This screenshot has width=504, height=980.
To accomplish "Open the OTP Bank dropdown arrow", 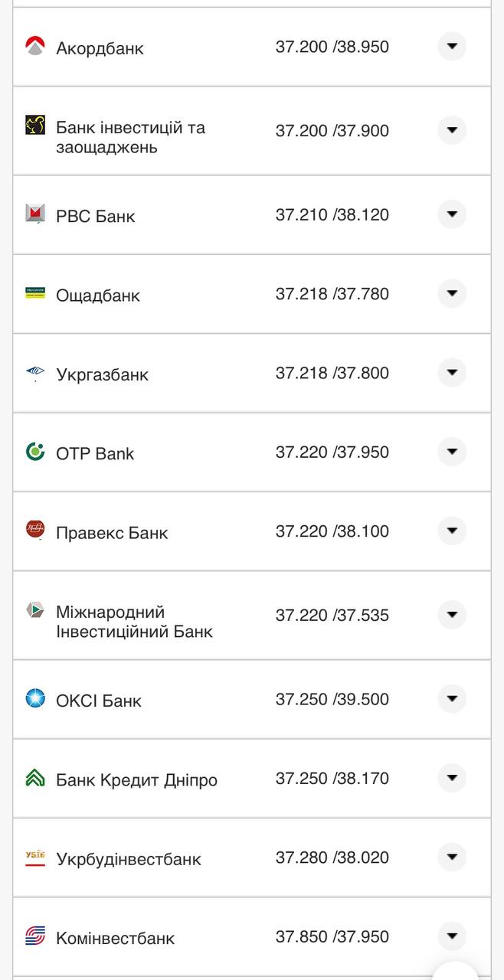I will click(452, 452).
